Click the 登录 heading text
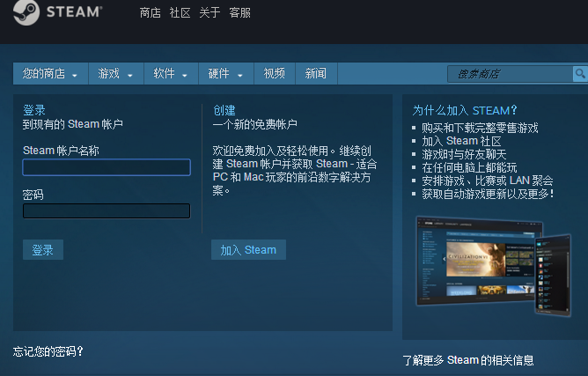The height and width of the screenshot is (376, 588). pos(34,110)
